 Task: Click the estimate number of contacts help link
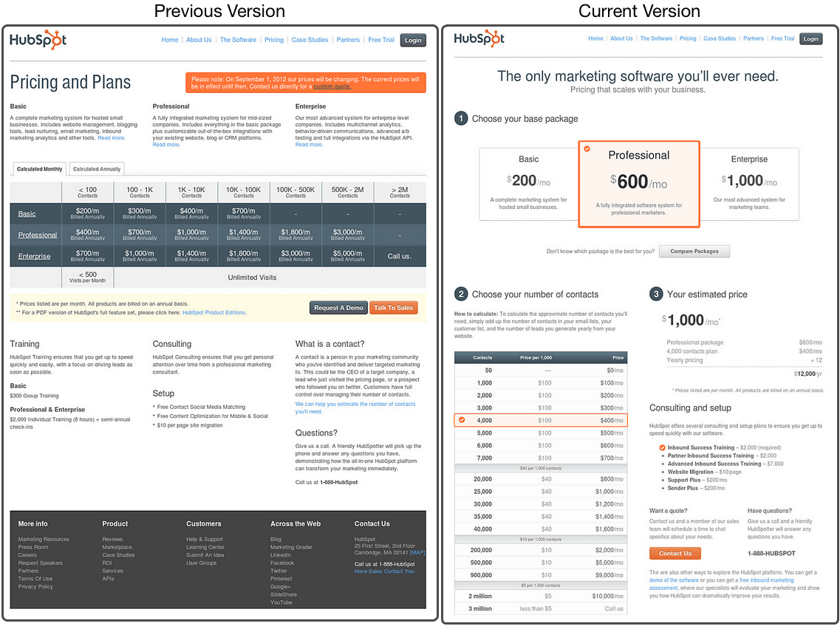point(355,408)
